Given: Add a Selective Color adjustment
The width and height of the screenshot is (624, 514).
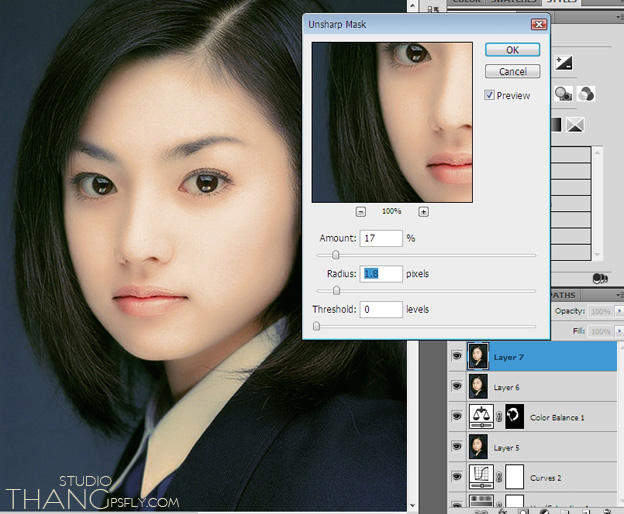Looking at the screenshot, I should (575, 125).
